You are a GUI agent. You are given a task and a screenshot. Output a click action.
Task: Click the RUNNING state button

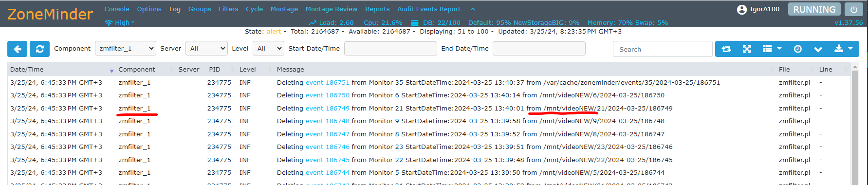pyautogui.click(x=814, y=9)
